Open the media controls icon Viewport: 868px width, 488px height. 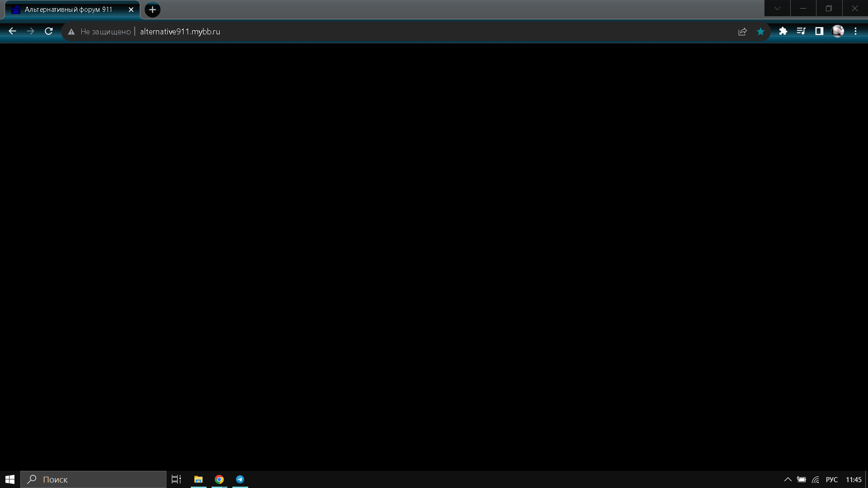801,31
